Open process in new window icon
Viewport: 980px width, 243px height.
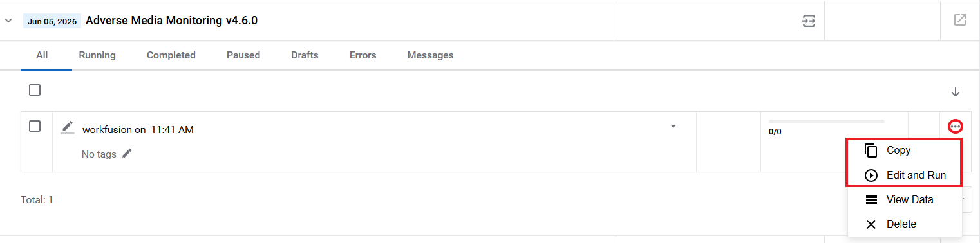959,20
